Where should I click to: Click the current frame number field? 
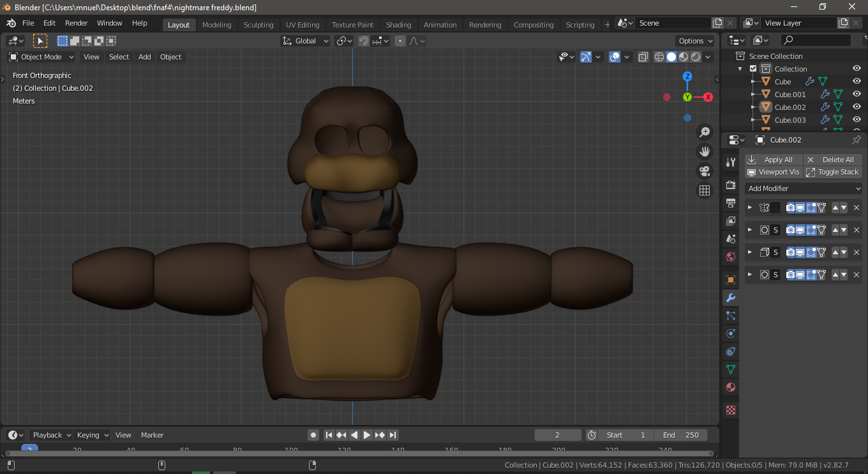[558, 435]
